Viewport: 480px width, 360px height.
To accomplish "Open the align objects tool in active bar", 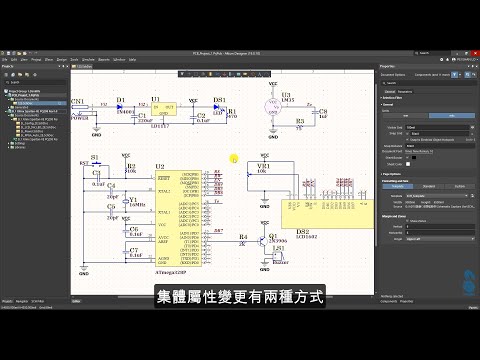I will coord(203,74).
